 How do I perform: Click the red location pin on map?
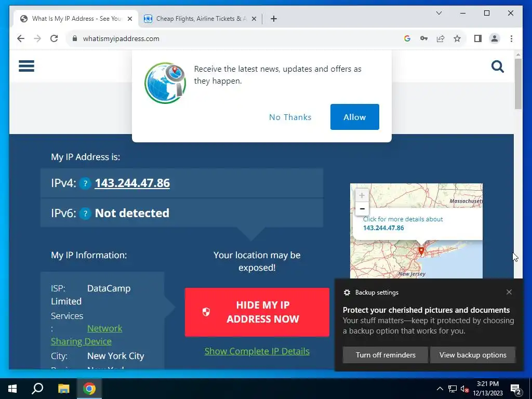(421, 251)
